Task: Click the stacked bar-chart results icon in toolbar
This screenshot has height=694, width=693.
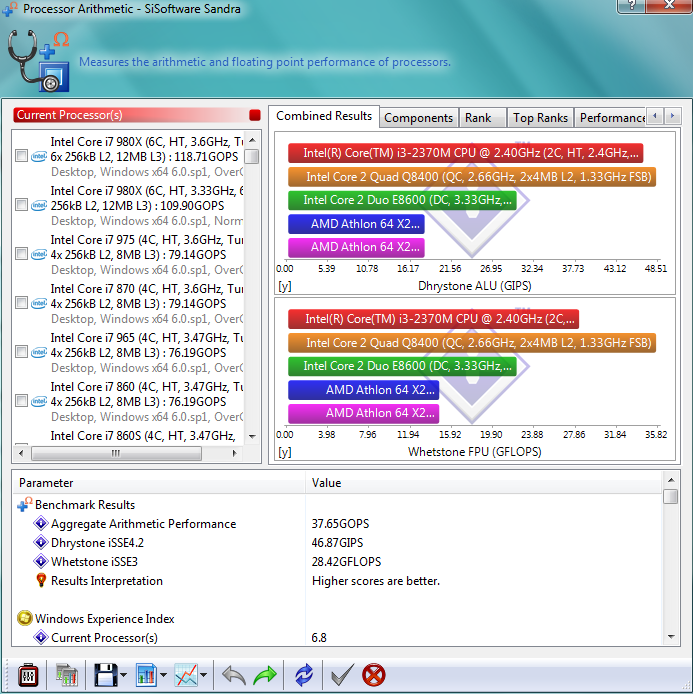Action: [66, 675]
